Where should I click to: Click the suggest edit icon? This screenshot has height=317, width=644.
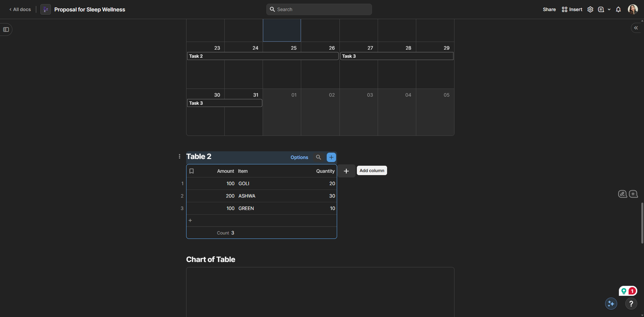(x=623, y=194)
